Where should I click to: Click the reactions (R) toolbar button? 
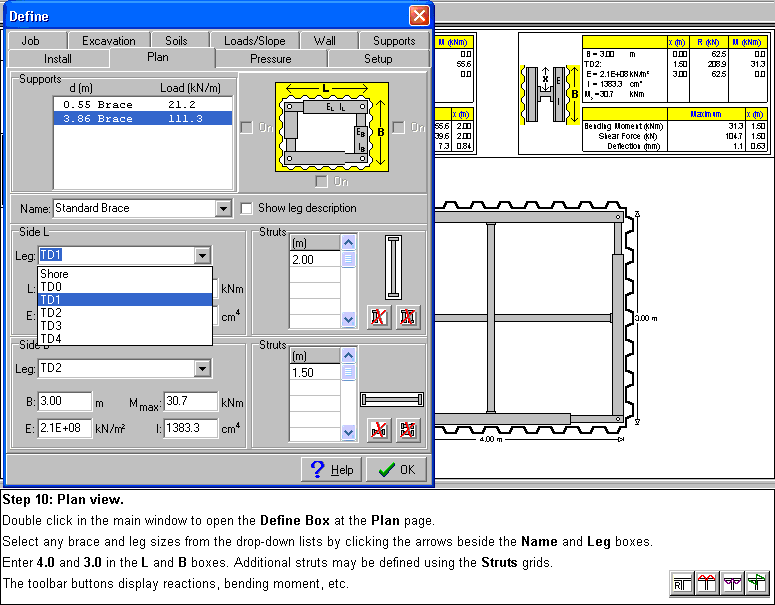[681, 583]
